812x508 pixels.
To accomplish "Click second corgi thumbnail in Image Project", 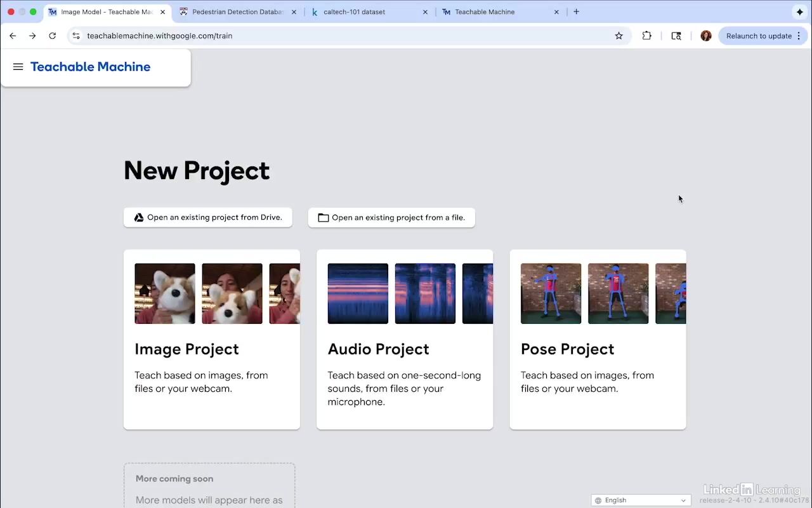I will point(232,293).
